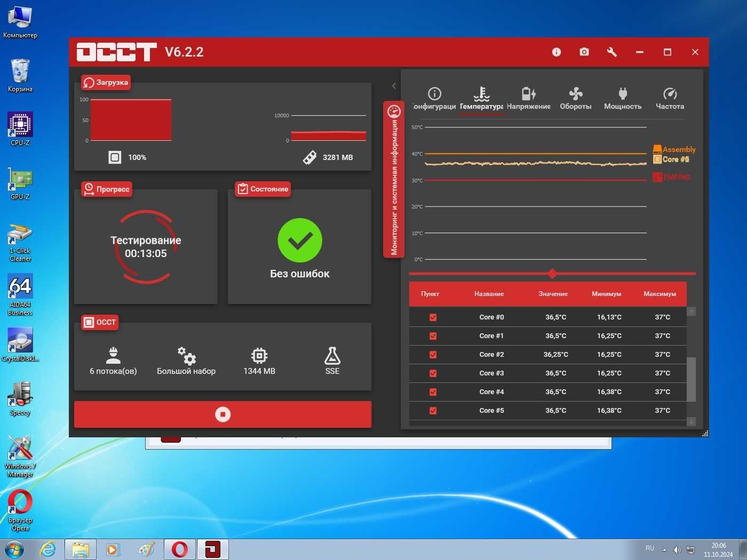Select the Opera browser desktop icon
The image size is (747, 560).
[20, 511]
